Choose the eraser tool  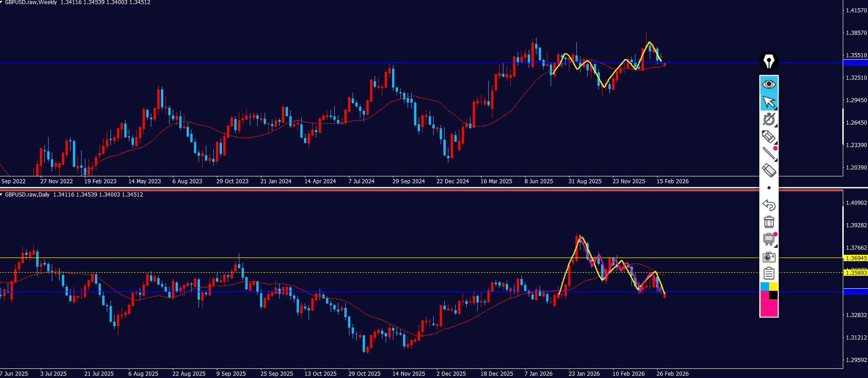pyautogui.click(x=769, y=170)
